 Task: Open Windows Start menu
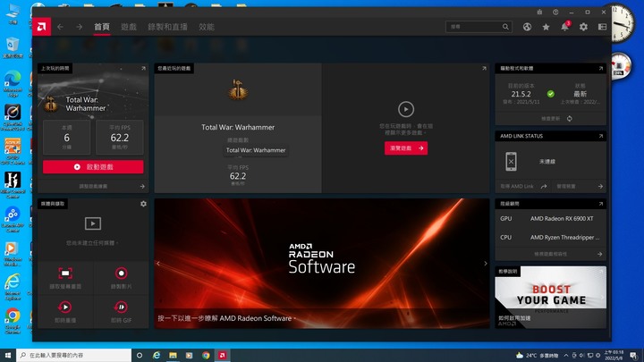pyautogui.click(x=8, y=355)
